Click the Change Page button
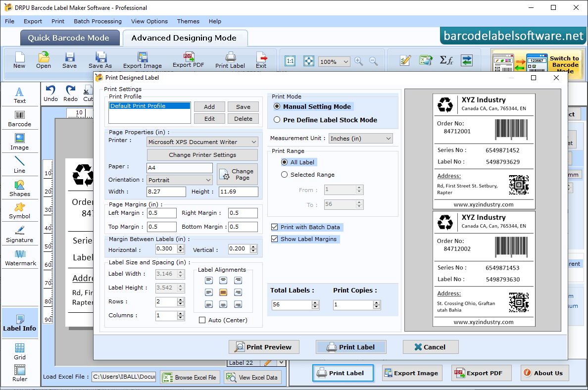 click(238, 174)
